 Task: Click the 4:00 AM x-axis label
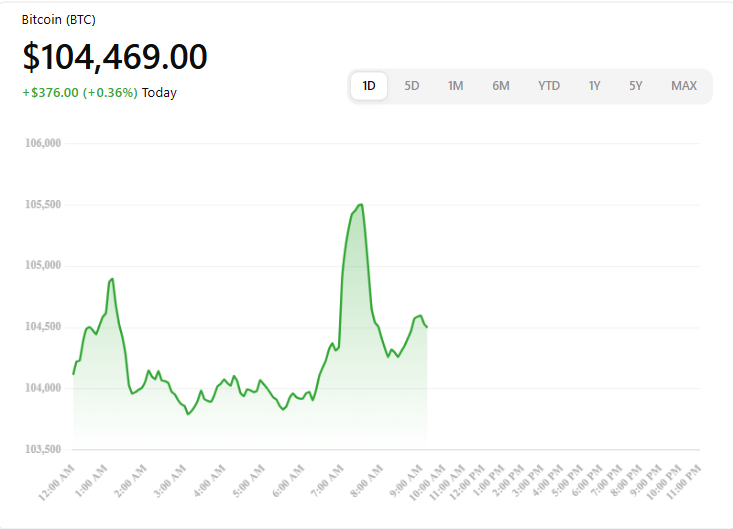(x=209, y=480)
